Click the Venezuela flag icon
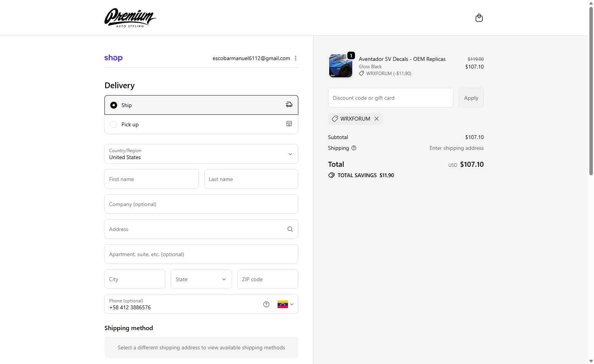This screenshot has height=364, width=594. click(283, 304)
